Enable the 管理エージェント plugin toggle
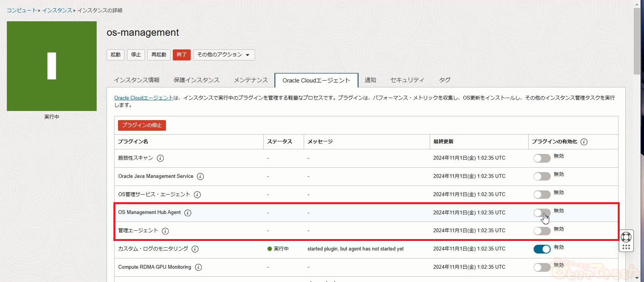The image size is (644, 282). pyautogui.click(x=542, y=231)
